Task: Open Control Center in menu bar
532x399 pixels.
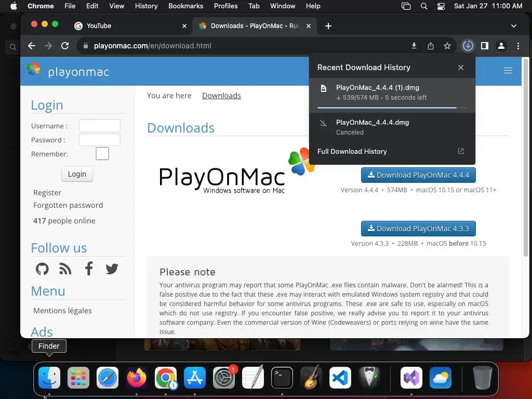Action: [x=441, y=6]
